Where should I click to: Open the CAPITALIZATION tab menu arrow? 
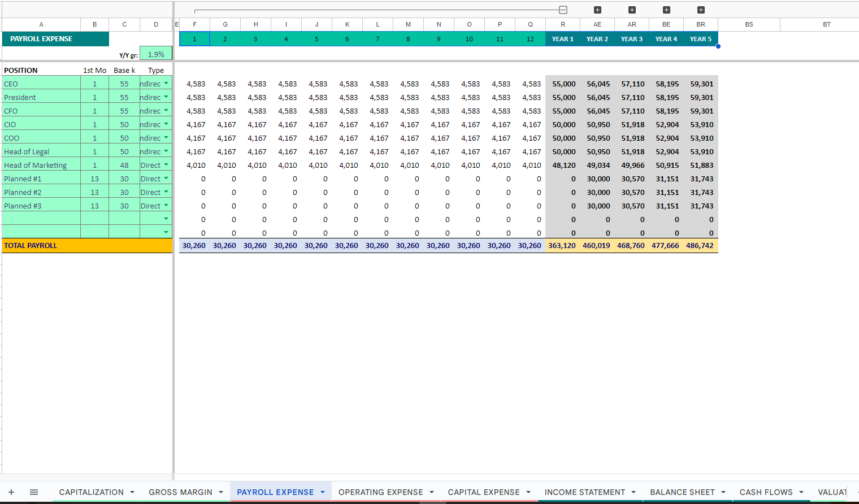coord(132,492)
